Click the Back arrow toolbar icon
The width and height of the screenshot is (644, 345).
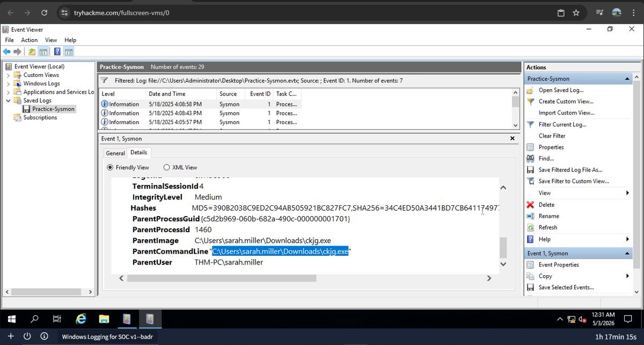(6, 52)
